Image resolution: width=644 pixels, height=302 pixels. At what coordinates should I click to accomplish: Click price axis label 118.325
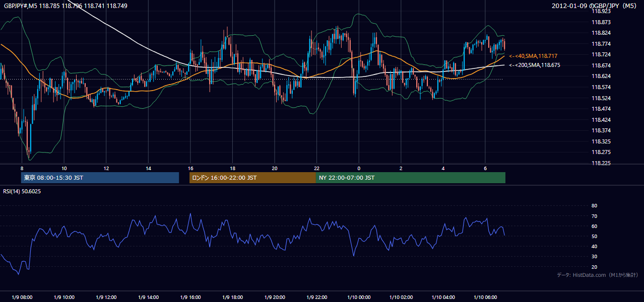[601, 141]
